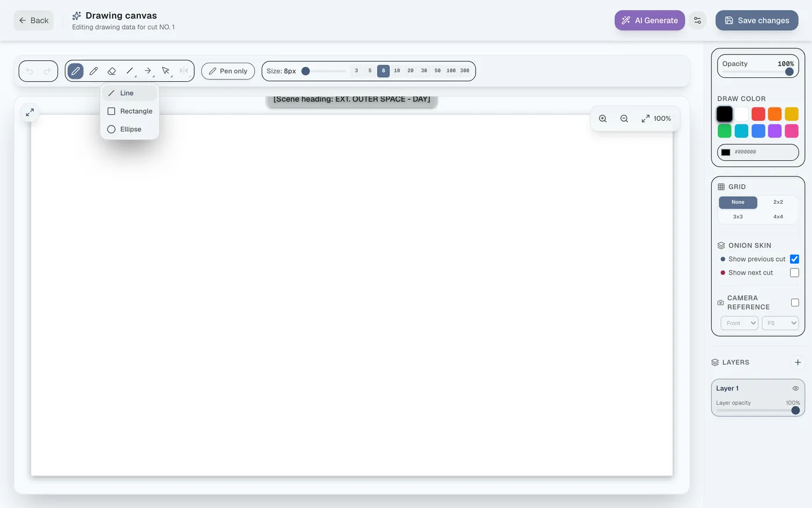The image size is (812, 508).
Task: Go Back to previous page
Action: (34, 20)
